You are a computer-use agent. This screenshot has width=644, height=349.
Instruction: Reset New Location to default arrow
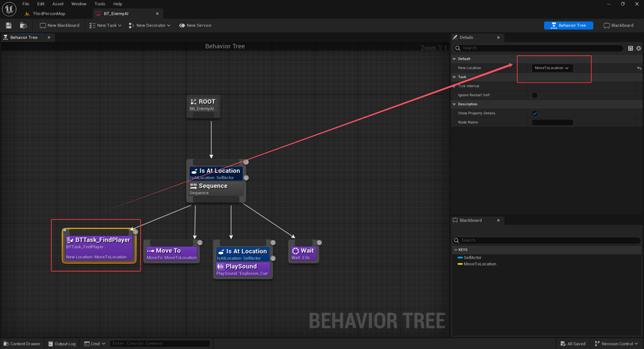point(639,68)
